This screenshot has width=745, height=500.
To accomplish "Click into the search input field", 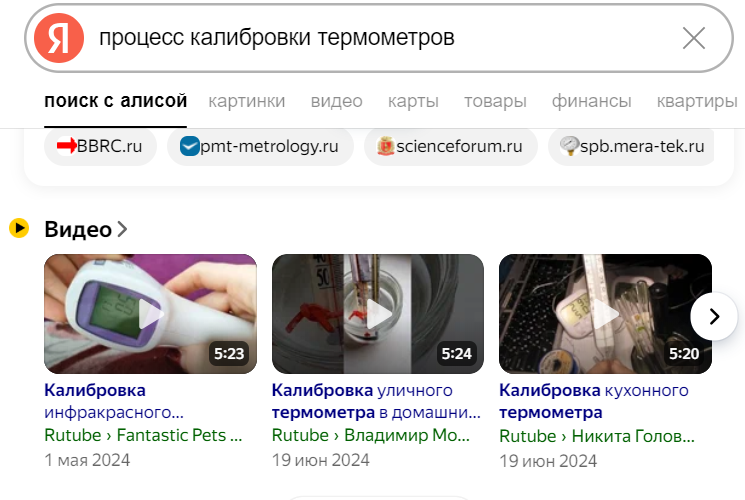I will pos(380,38).
